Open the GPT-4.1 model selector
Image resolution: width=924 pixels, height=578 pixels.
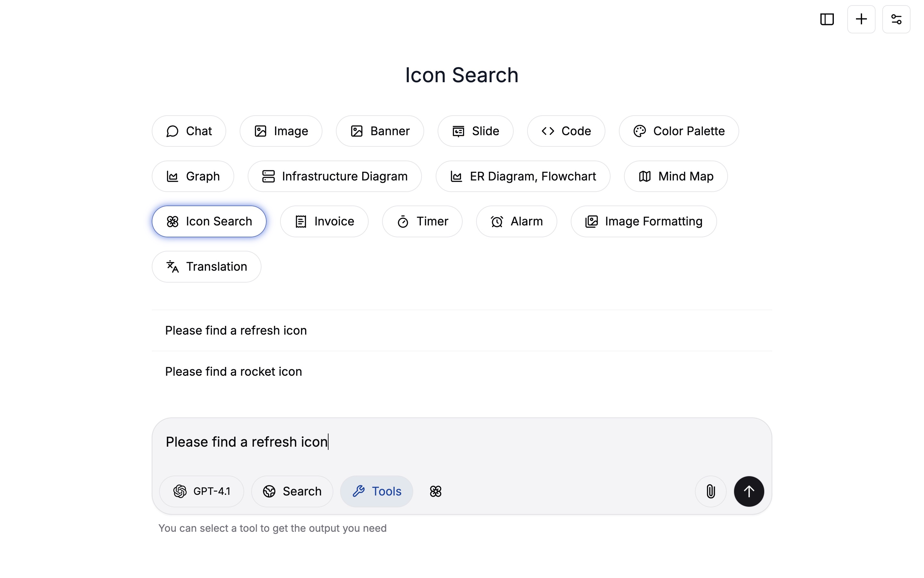click(x=201, y=491)
